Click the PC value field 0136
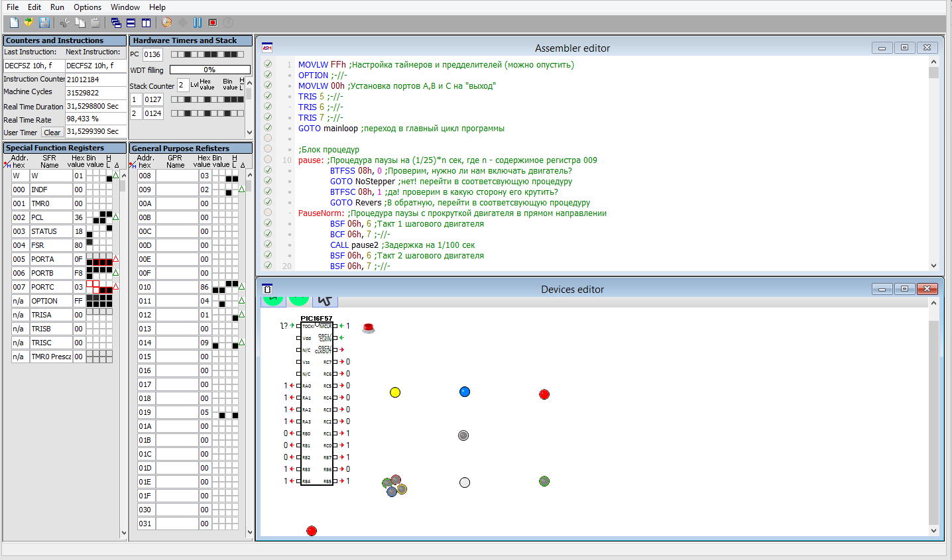This screenshot has height=560, width=952. [x=152, y=54]
